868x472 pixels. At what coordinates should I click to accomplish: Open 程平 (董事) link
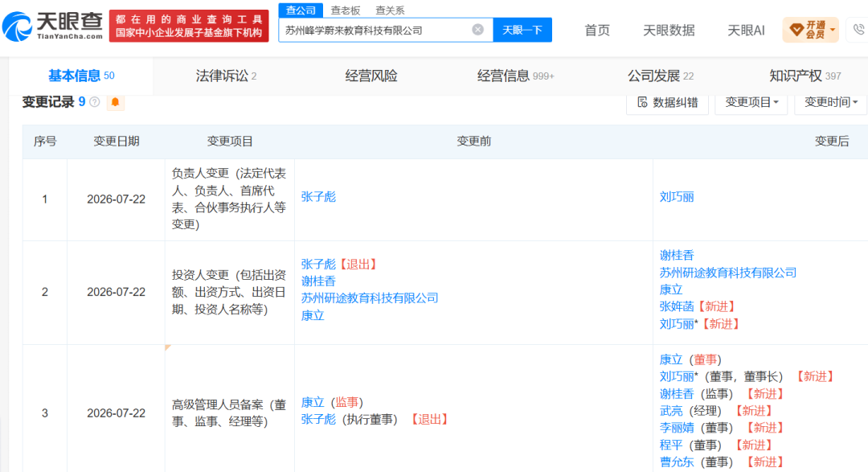coord(670,445)
